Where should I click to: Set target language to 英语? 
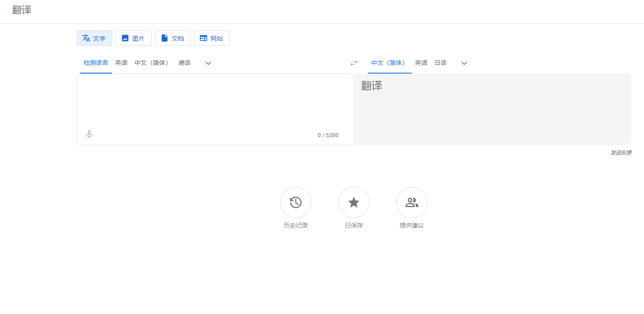click(421, 63)
